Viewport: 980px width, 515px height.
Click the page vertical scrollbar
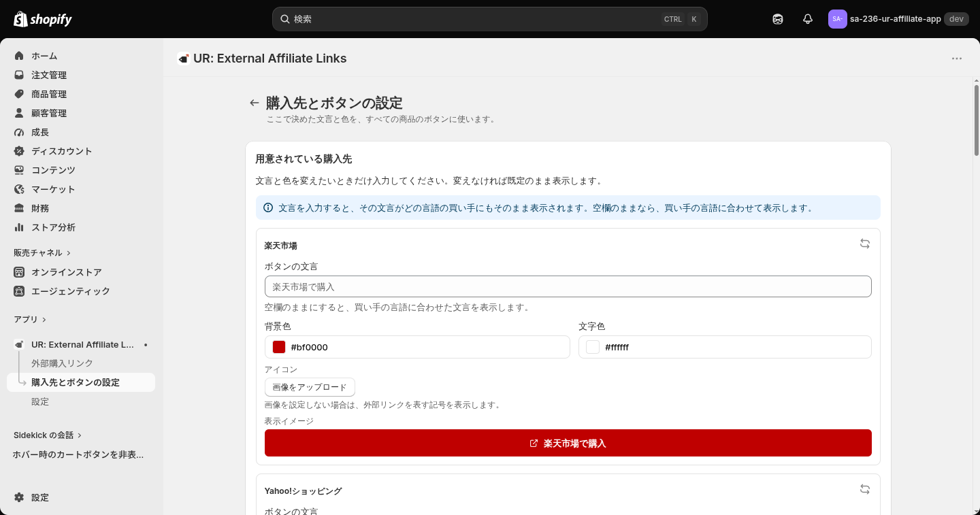coord(977,120)
